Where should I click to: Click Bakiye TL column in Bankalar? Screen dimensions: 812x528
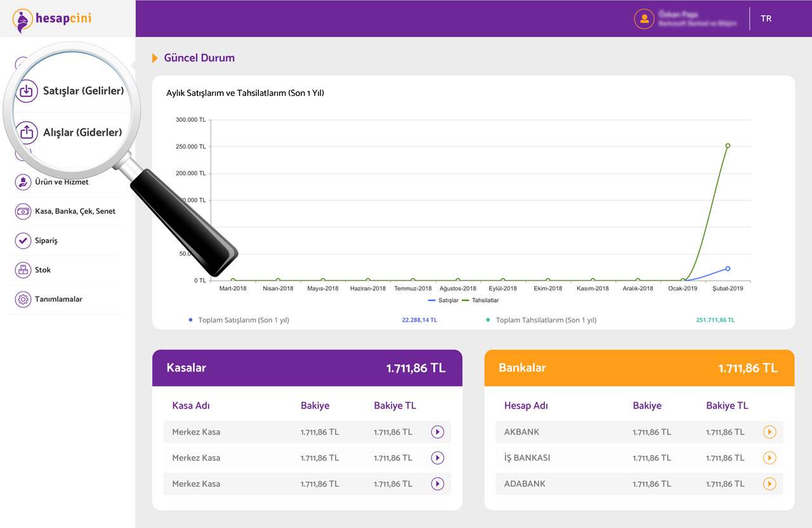727,406
